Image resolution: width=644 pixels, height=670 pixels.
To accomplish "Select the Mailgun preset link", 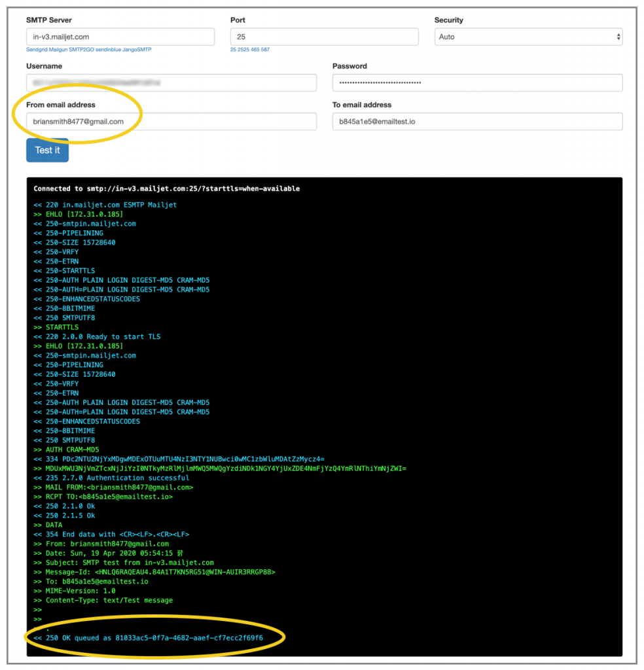I will coord(58,50).
